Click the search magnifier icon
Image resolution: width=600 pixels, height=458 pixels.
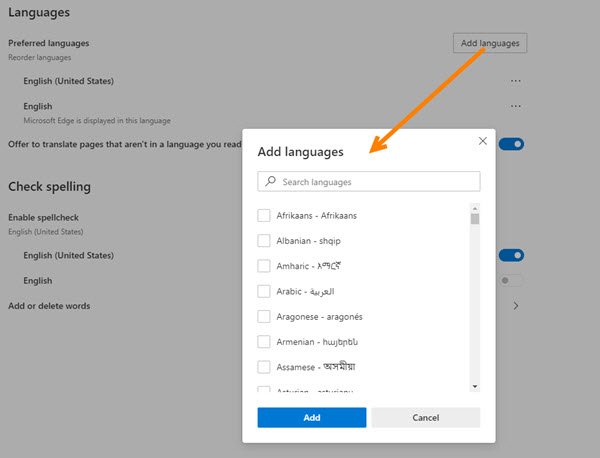pos(270,182)
